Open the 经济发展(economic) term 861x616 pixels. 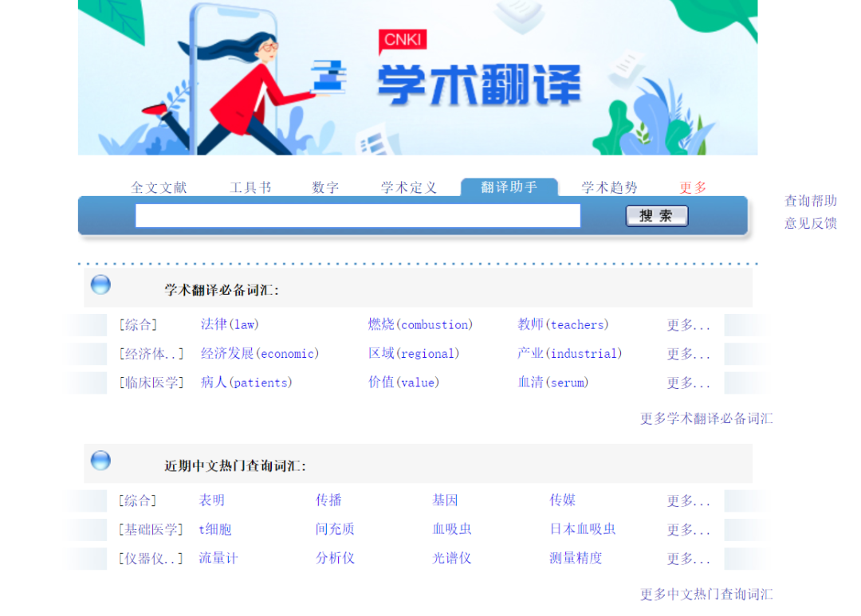point(260,354)
